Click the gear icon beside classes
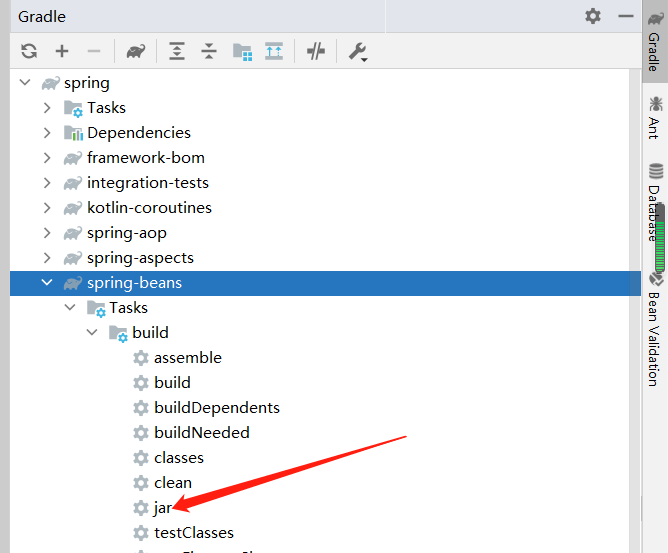 [x=141, y=458]
